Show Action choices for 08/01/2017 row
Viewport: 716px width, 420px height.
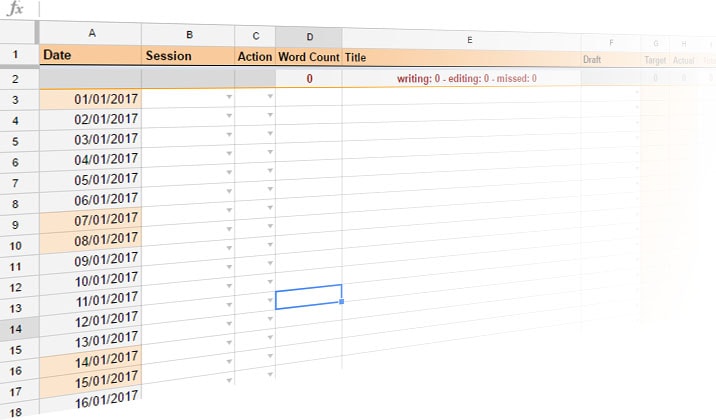(x=270, y=226)
